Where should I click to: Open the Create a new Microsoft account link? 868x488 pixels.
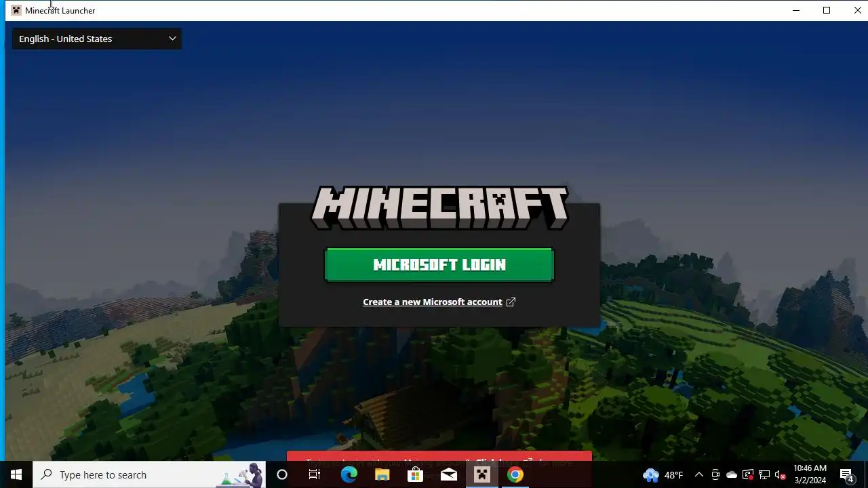(433, 302)
